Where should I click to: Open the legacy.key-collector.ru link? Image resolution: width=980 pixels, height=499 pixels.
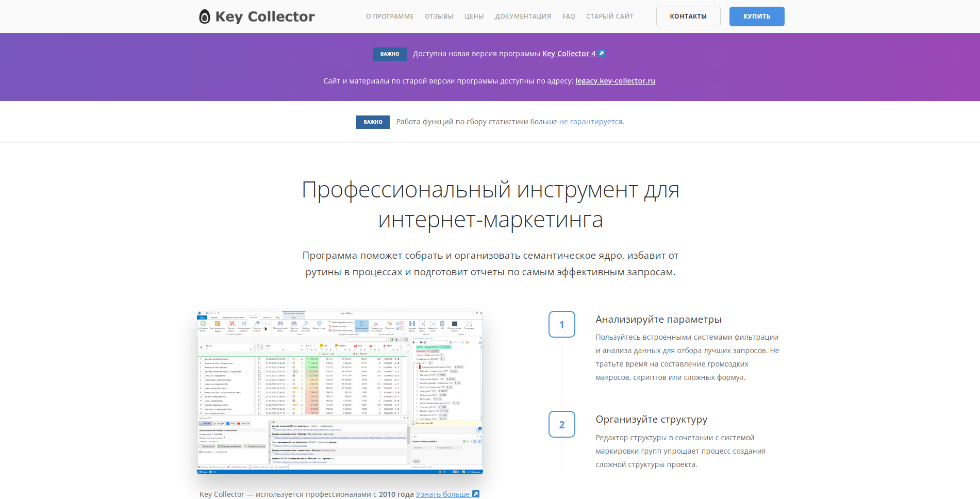(616, 81)
